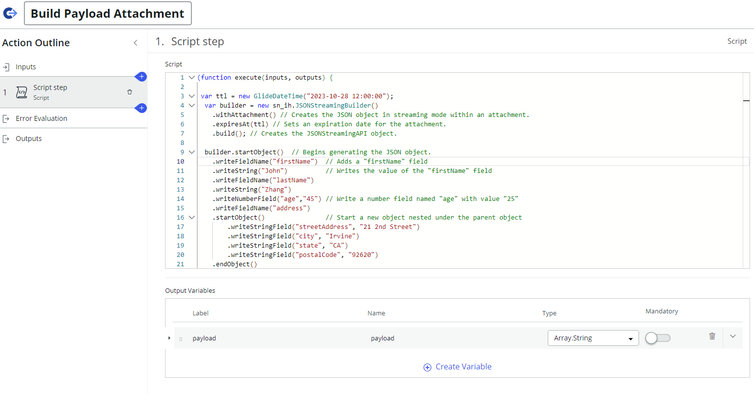Click the writeStringField streetAddress line
The width and height of the screenshot is (754, 395).
(324, 227)
